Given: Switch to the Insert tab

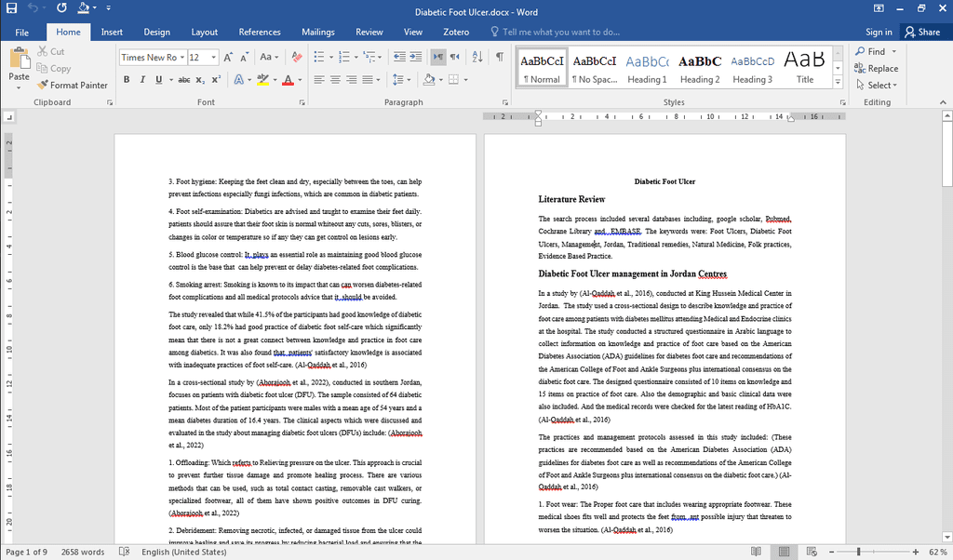Looking at the screenshot, I should coord(112,33).
